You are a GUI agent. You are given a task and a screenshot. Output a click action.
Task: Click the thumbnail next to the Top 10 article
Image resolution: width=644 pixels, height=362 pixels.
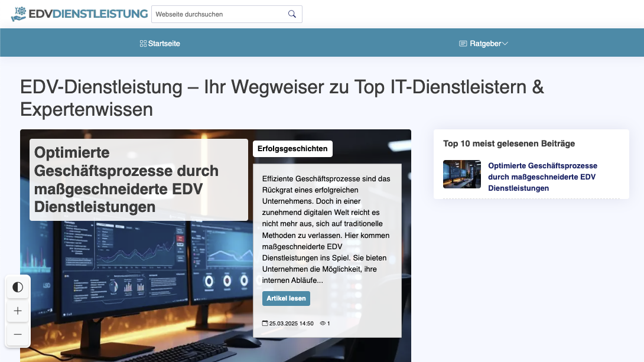[462, 174]
